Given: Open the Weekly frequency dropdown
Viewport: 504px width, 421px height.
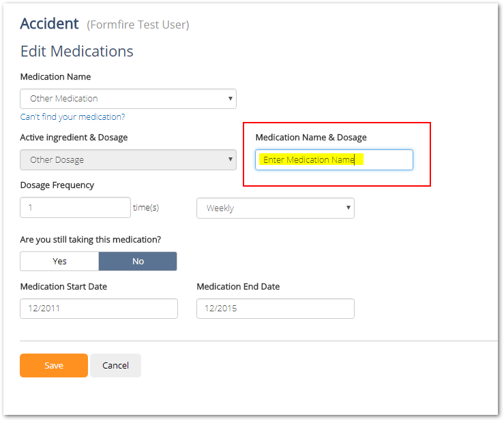Looking at the screenshot, I should 276,208.
